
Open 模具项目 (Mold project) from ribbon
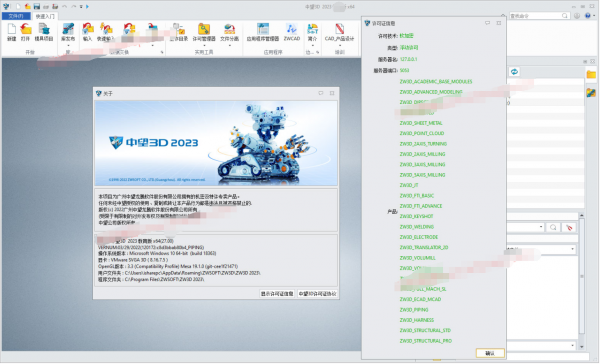click(44, 32)
